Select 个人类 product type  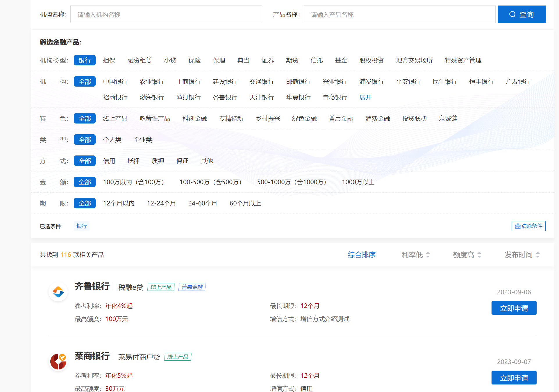[x=112, y=139]
